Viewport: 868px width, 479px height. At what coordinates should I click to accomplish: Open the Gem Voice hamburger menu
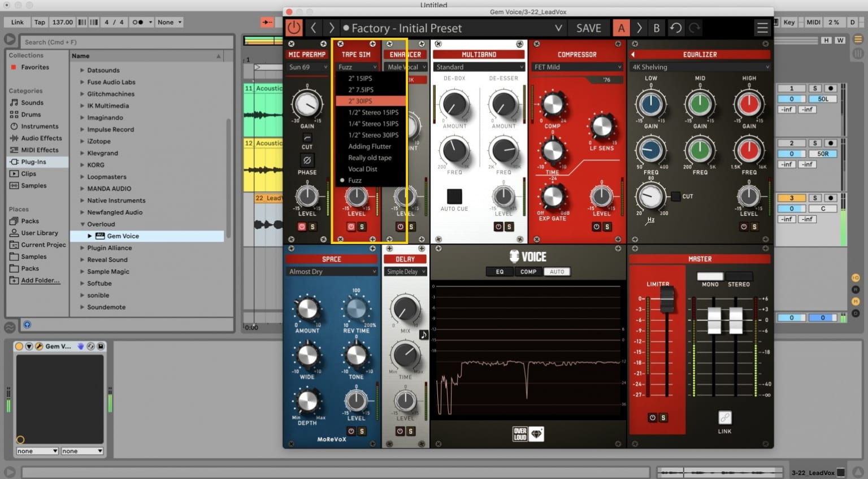coord(762,27)
